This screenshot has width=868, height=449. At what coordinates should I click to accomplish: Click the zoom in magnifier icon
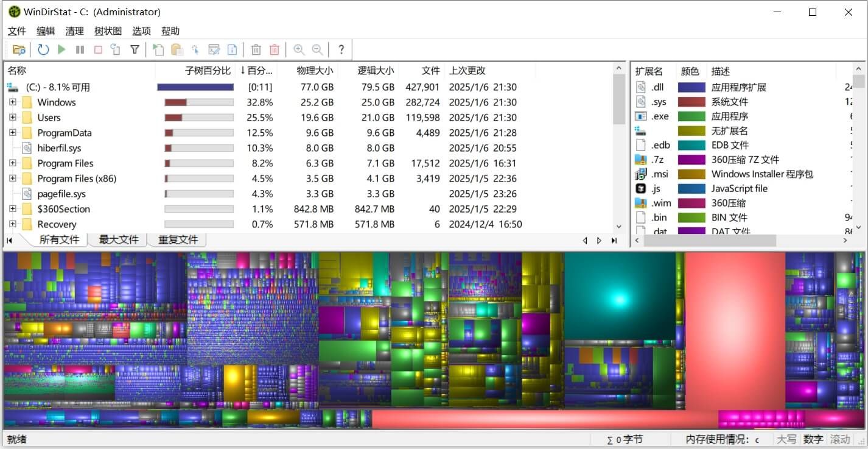(x=299, y=49)
